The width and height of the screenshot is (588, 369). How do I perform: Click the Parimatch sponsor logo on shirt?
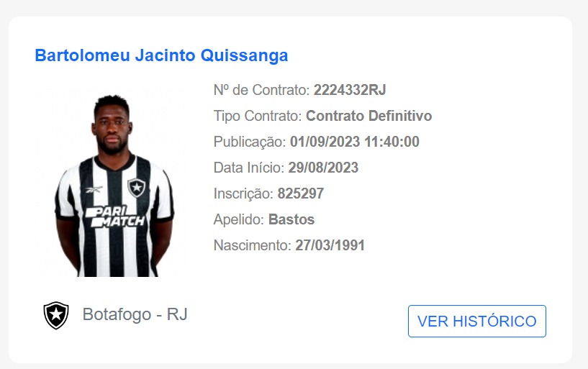114,217
